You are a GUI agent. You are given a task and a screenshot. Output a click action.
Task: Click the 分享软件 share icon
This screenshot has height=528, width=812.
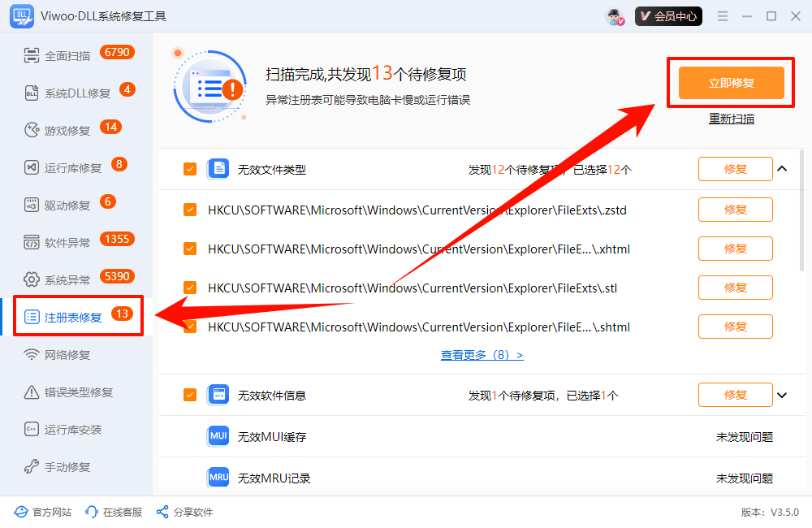[x=162, y=512]
